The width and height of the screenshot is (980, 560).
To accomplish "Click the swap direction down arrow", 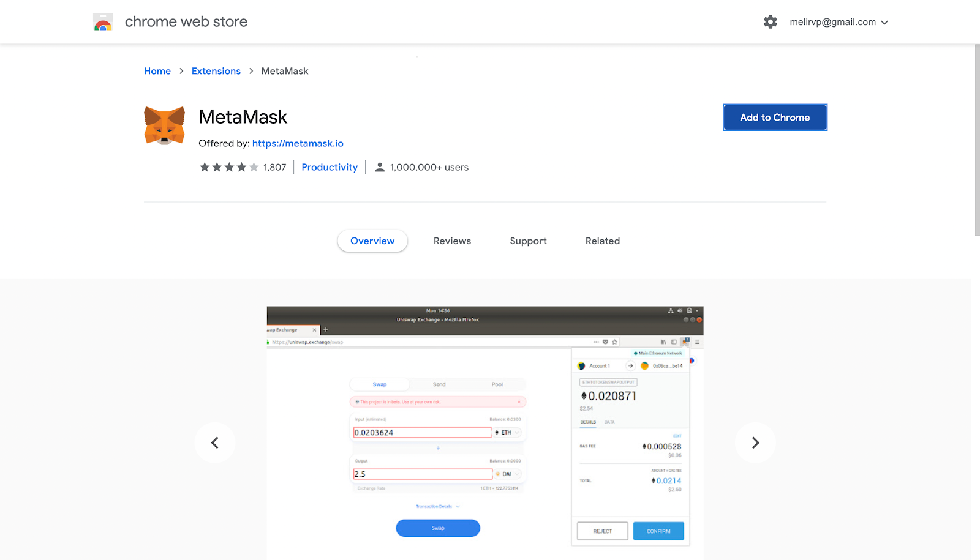I will 438,448.
